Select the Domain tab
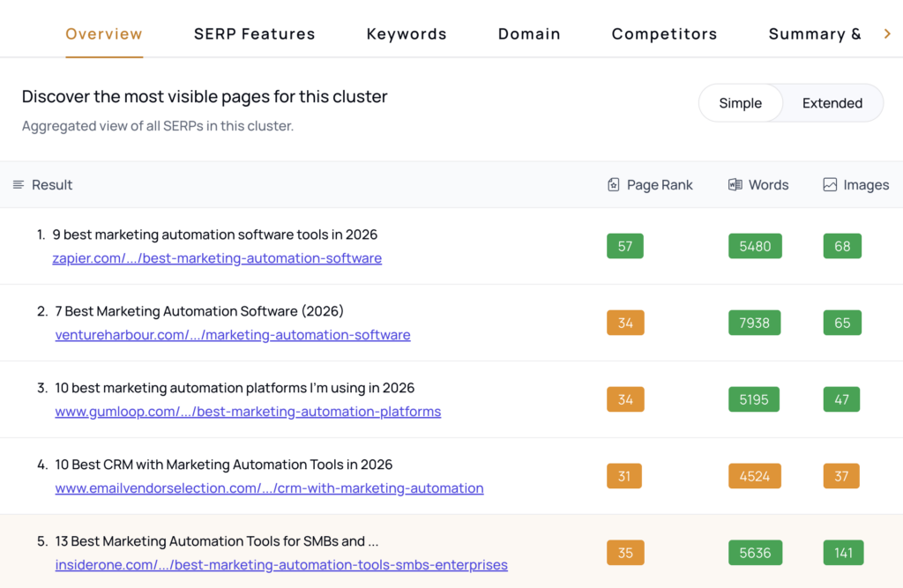Screen dimensions: 903x588 click(529, 34)
